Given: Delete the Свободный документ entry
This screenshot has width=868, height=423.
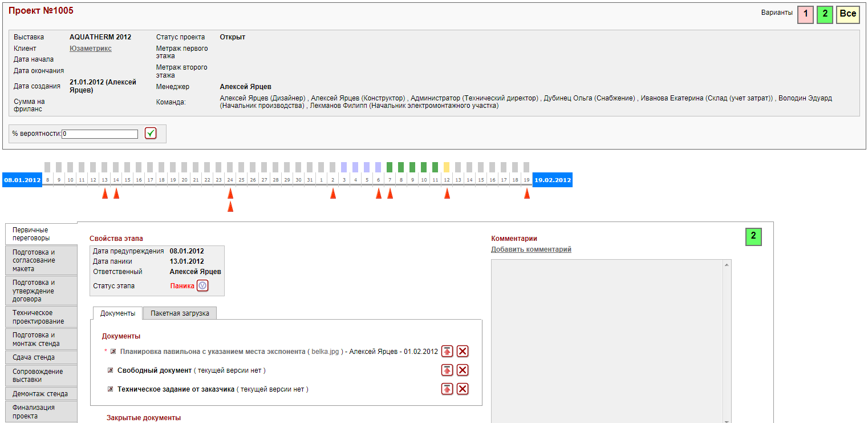Looking at the screenshot, I should 463,370.
